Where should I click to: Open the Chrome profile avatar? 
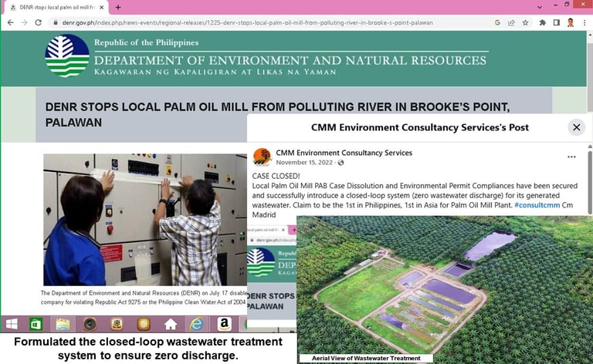click(x=571, y=22)
